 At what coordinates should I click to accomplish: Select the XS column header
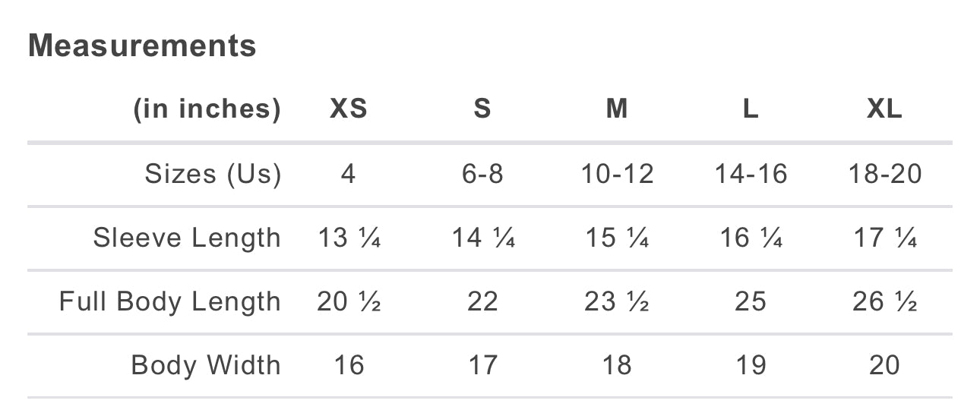[349, 109]
